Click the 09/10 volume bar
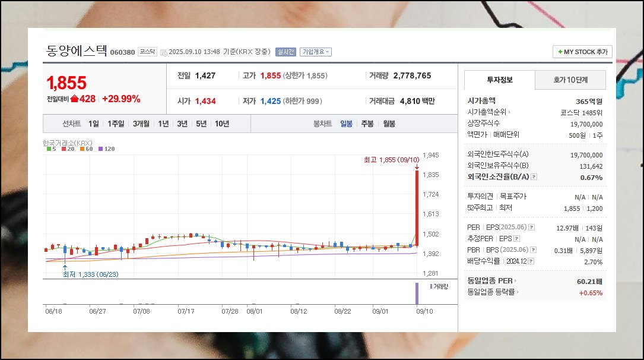 [417, 293]
